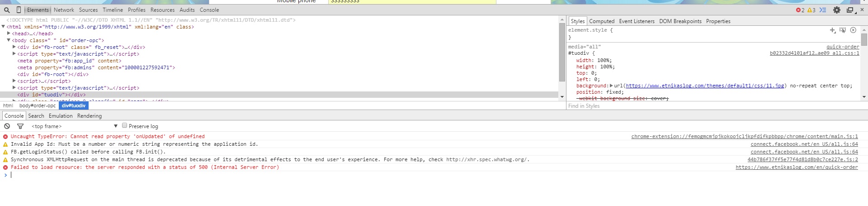Open DevTools settings gear
This screenshot has width=868, height=206.
click(x=837, y=10)
